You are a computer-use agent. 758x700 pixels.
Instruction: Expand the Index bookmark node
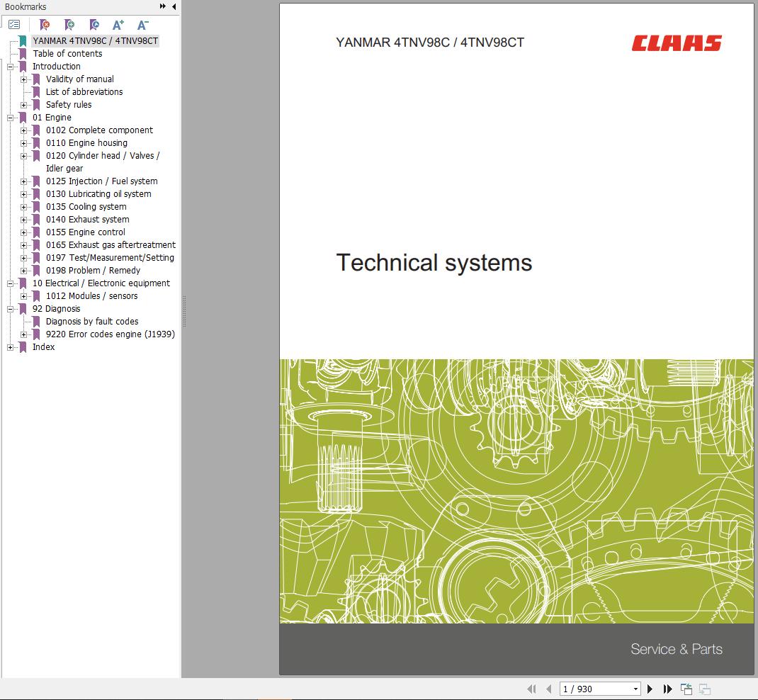(10, 347)
